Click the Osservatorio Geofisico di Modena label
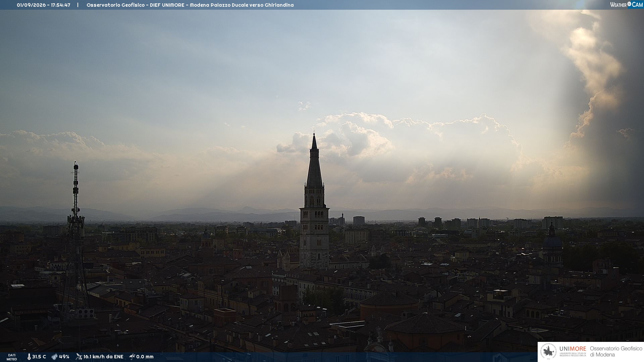644x362 pixels. coord(616,352)
